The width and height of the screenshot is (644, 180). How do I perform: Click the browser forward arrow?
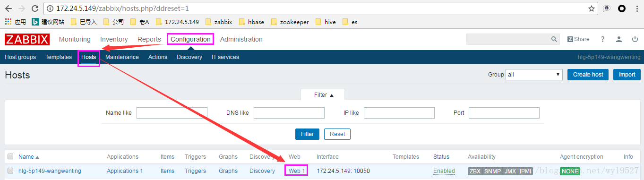click(x=21, y=9)
